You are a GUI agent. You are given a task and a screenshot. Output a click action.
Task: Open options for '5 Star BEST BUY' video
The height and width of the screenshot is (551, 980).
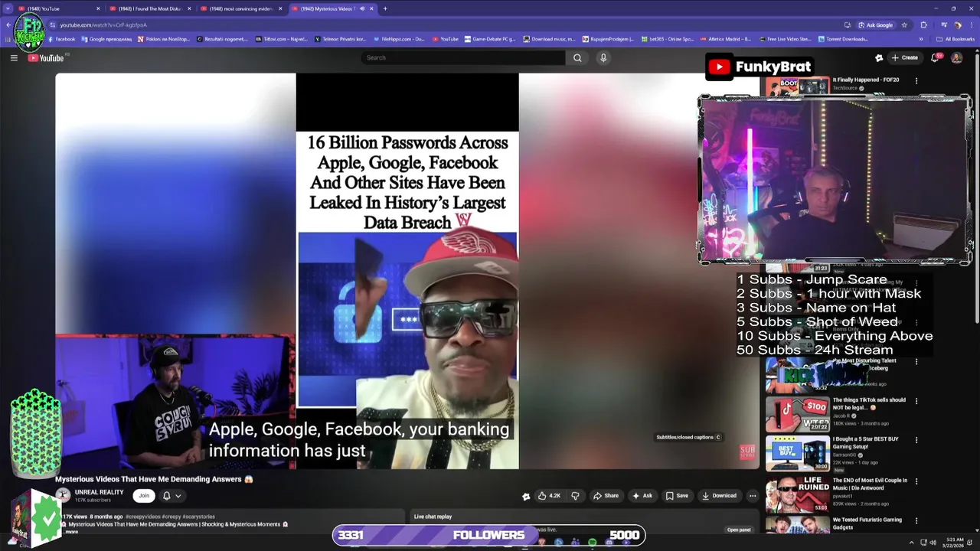pyautogui.click(x=916, y=440)
